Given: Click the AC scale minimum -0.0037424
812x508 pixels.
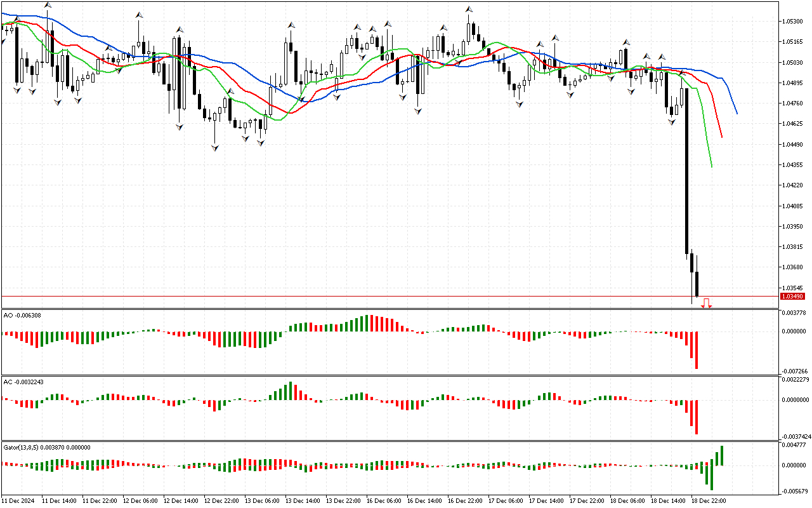Looking at the screenshot, I should (x=796, y=437).
